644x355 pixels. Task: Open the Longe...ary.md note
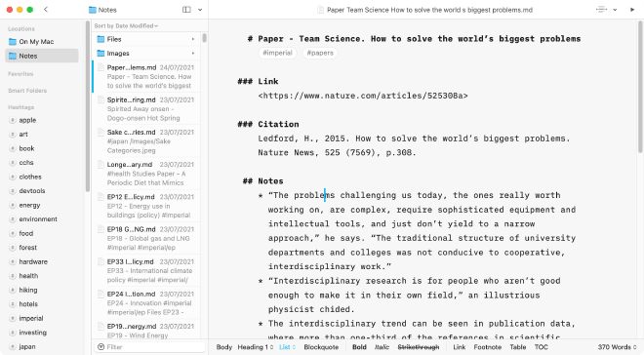[146, 174]
